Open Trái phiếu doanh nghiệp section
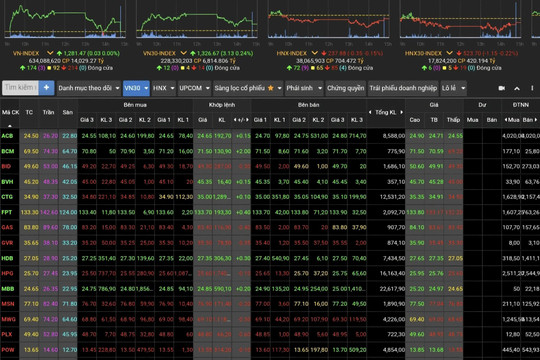Screen dimensions: 540x360 pos(403,88)
